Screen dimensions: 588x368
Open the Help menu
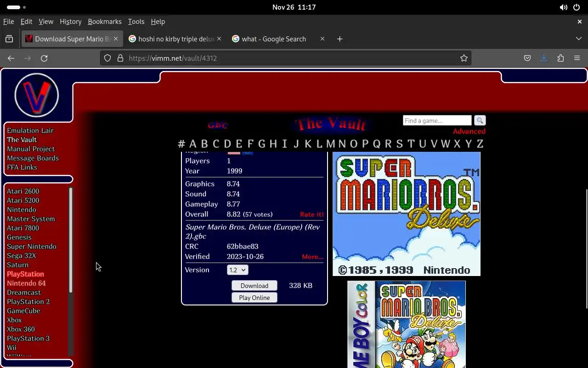158,22
